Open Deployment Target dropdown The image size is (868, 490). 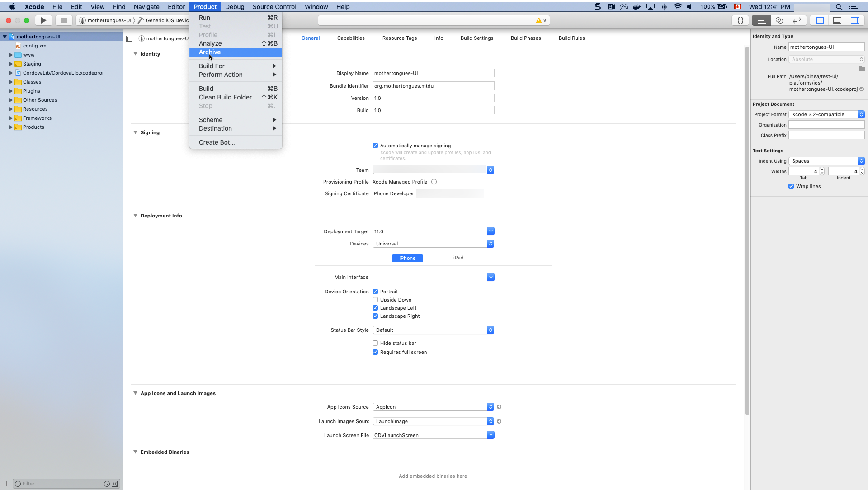pos(491,231)
